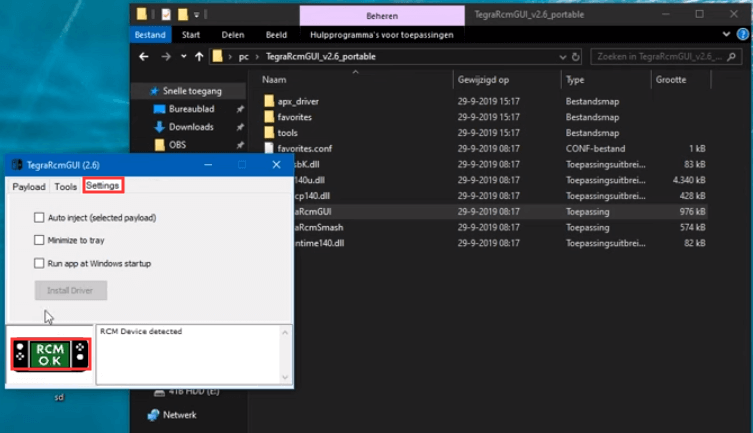
Task: Switch to the Payload tab
Action: pyautogui.click(x=29, y=187)
